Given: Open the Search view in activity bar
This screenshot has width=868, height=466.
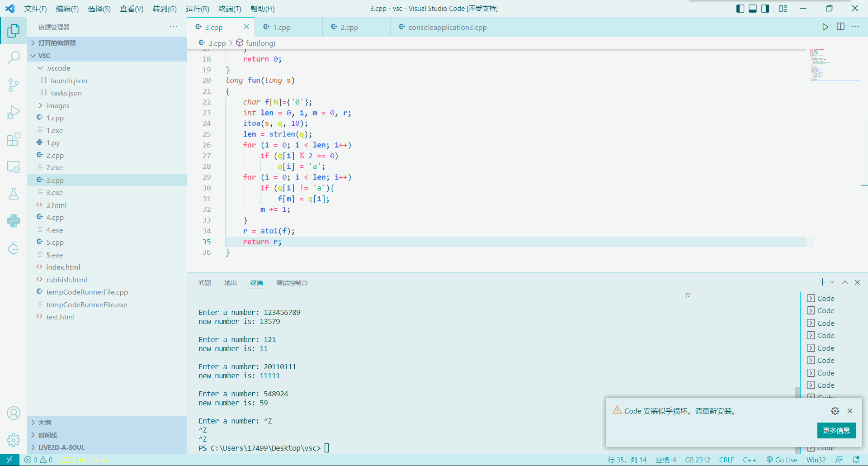Looking at the screenshot, I should (14, 57).
